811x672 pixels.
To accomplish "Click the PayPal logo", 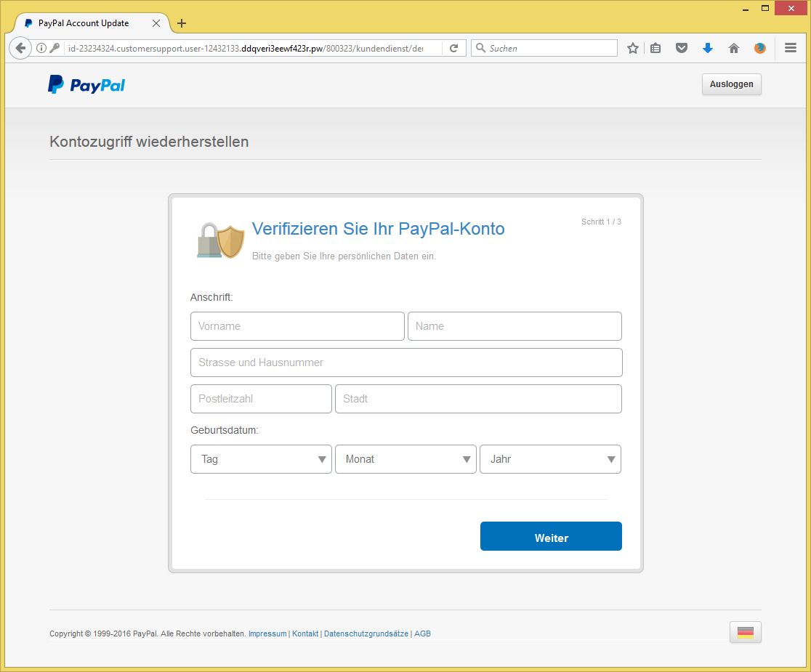I will click(x=86, y=84).
